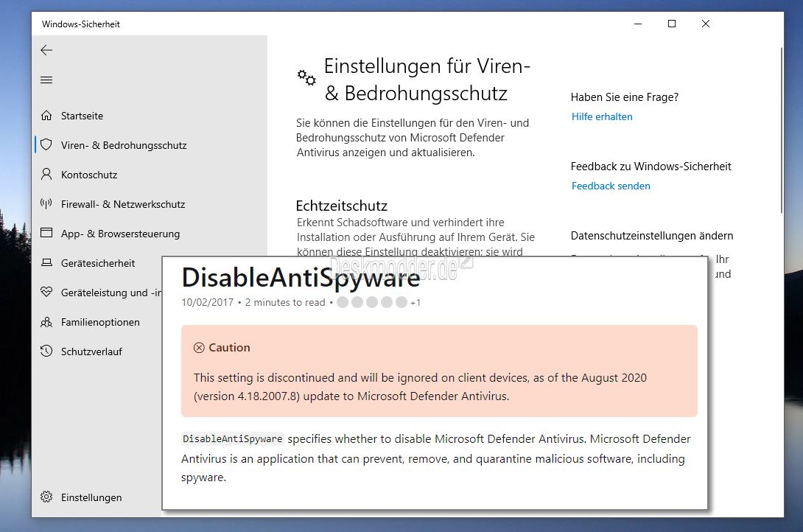Select the Gerätesicherheit laptop icon
This screenshot has width=803, height=532.
coord(46,263)
